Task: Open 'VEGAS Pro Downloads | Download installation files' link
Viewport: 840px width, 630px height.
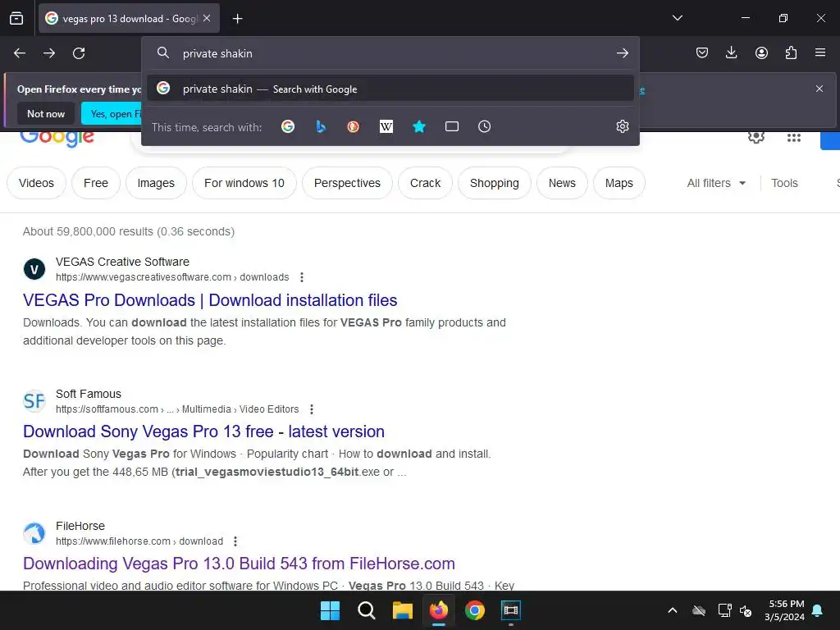Action: click(x=210, y=300)
